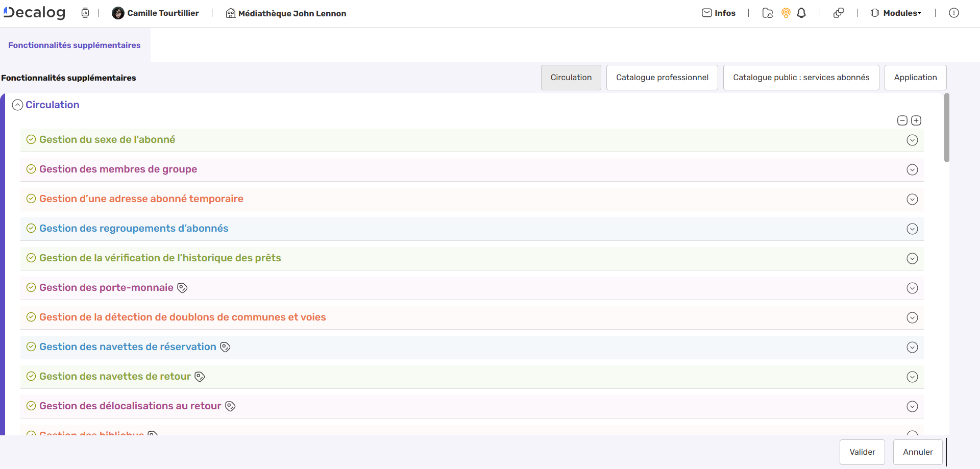Toggle check circle for Gestion des regroupements d'abonnés
This screenshot has width=980, height=469.
click(x=31, y=229)
